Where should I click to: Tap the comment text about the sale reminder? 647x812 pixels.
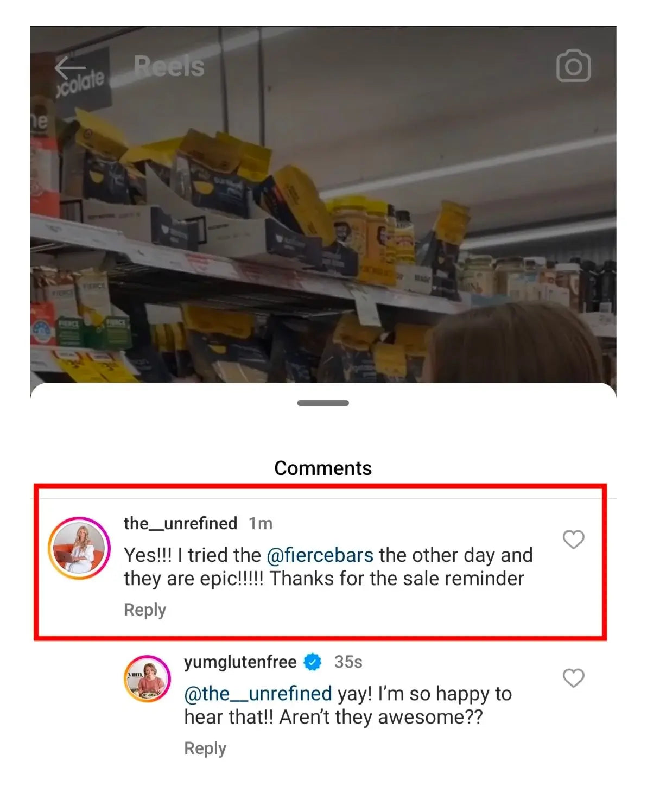coord(328,567)
